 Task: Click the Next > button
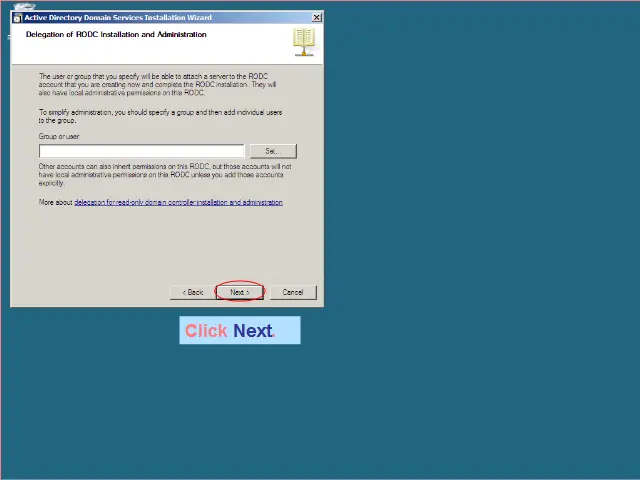[x=239, y=292]
